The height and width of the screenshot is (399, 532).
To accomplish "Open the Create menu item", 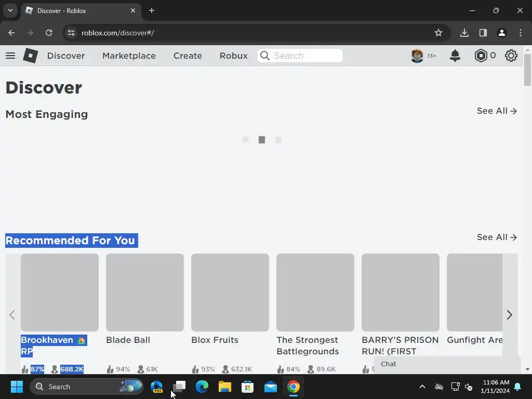I will pos(188,56).
